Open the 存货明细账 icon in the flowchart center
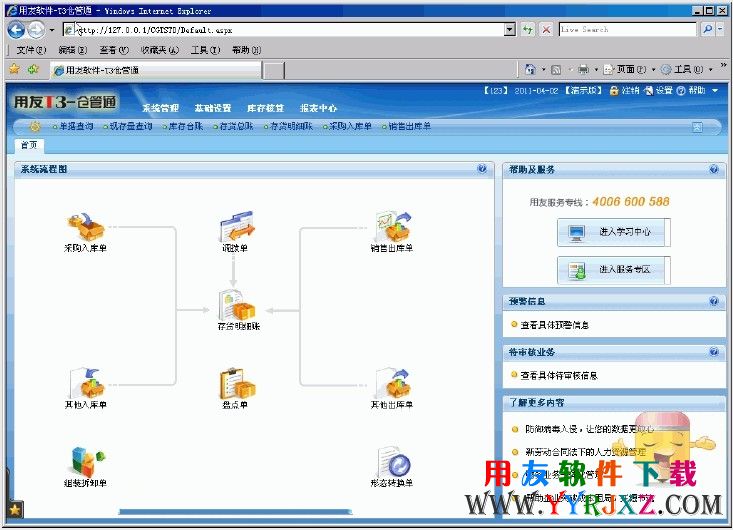 click(237, 305)
